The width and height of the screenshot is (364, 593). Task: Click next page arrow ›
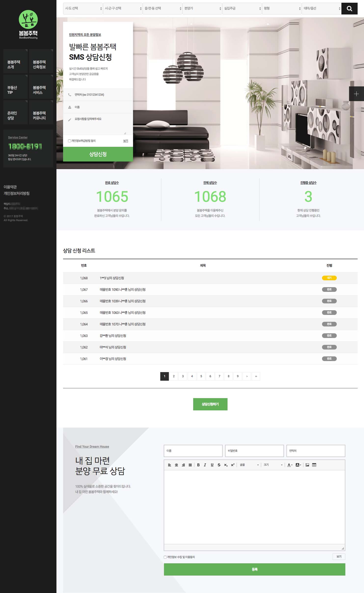[x=247, y=377]
